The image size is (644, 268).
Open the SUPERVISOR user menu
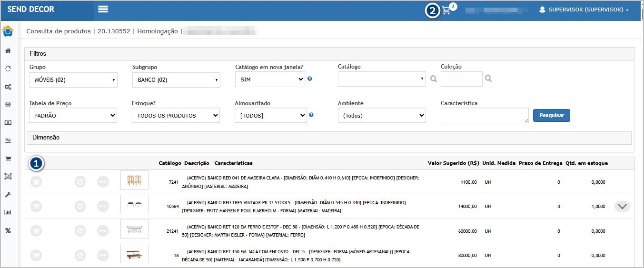(x=584, y=10)
